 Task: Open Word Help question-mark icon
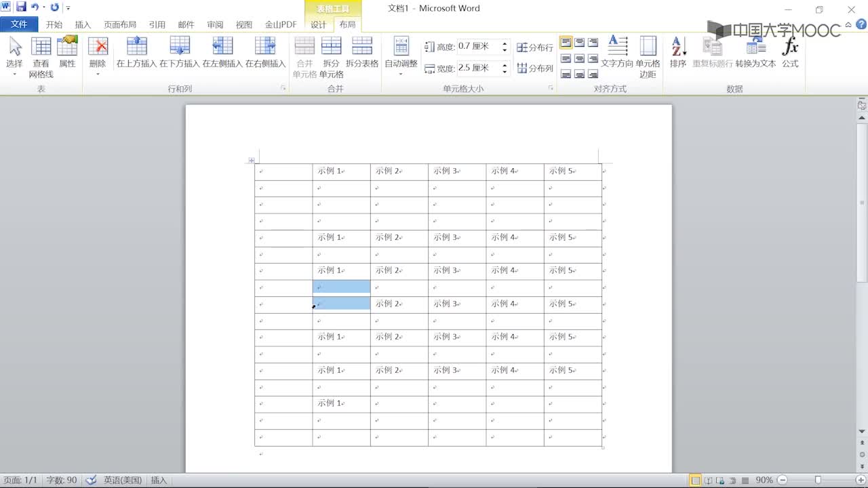(x=861, y=24)
